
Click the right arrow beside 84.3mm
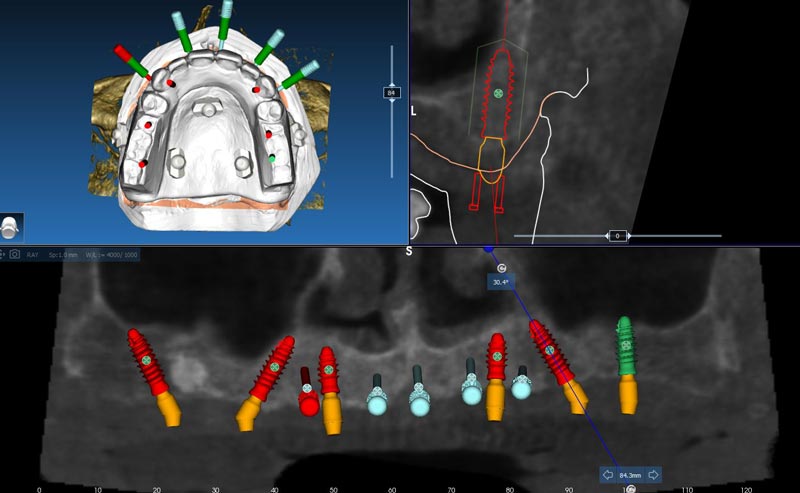(x=653, y=475)
